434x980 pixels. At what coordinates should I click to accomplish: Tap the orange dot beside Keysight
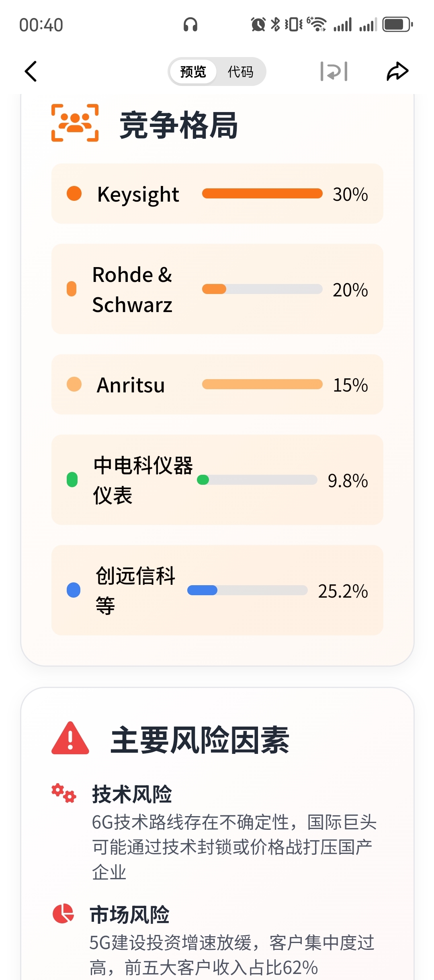coord(74,194)
